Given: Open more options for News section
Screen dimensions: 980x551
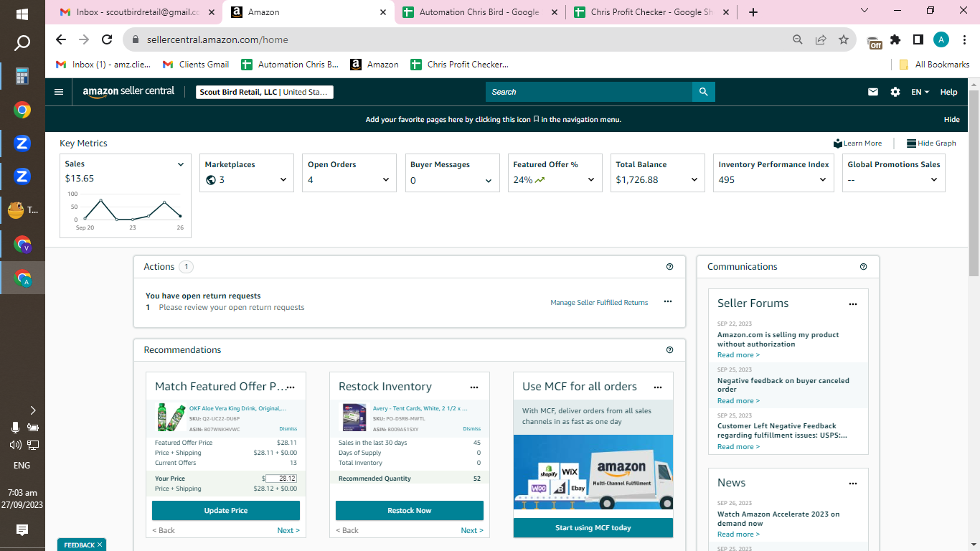Looking at the screenshot, I should coord(853,484).
